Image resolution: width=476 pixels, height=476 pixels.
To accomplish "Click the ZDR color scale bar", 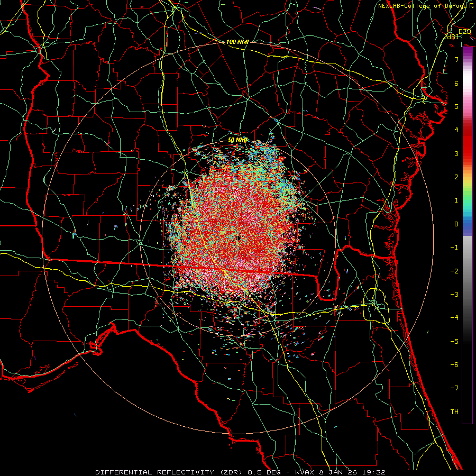I will click(467, 235).
